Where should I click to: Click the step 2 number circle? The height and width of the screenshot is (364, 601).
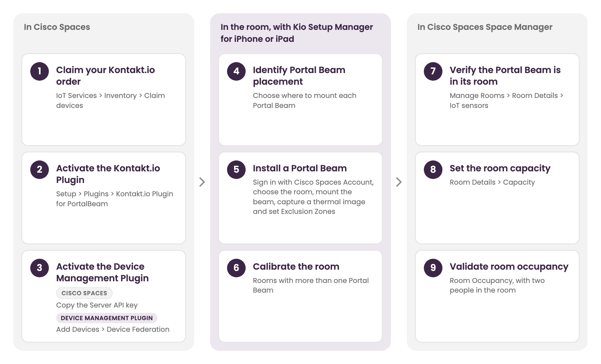tap(40, 170)
